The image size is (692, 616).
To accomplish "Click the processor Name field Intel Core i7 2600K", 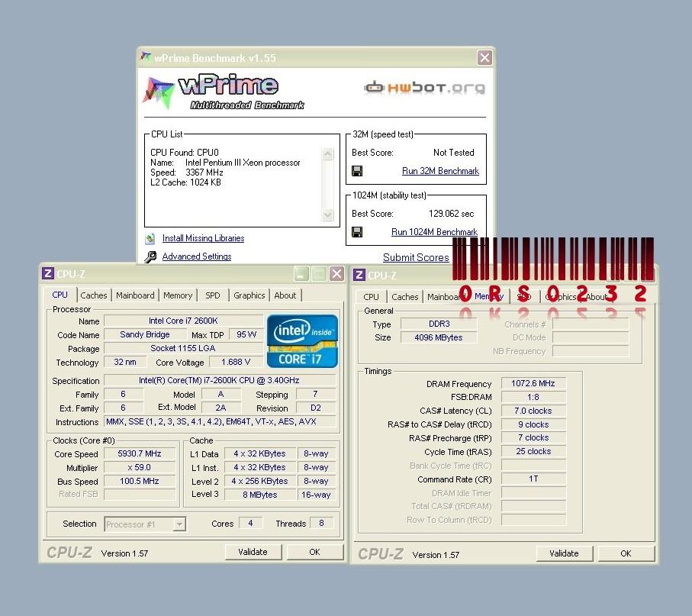I will tap(183, 321).
